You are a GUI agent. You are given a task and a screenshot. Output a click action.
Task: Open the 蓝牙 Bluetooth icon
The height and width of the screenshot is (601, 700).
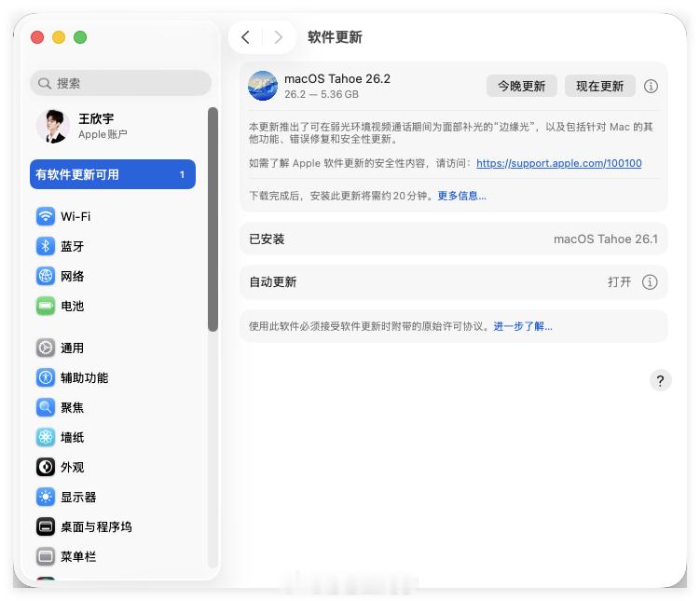46,246
